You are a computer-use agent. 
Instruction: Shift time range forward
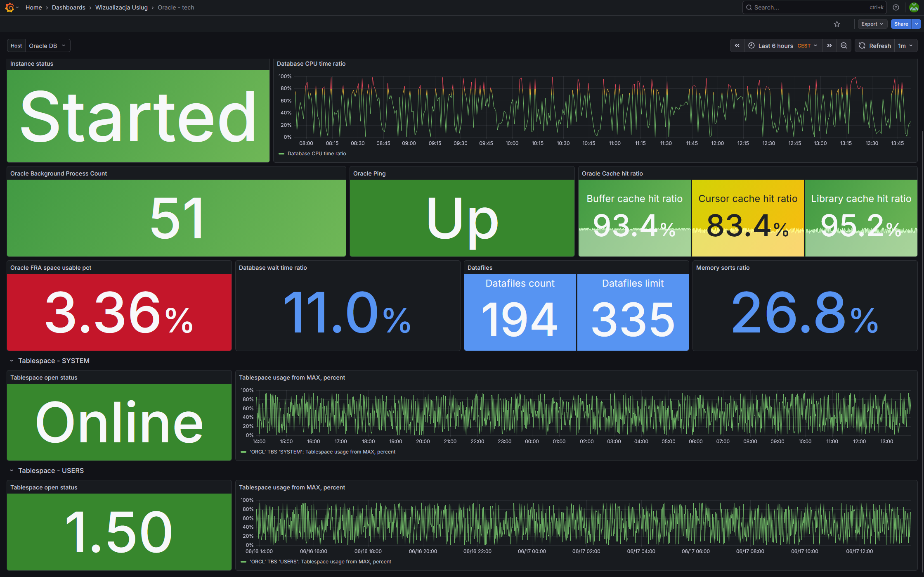coord(829,46)
